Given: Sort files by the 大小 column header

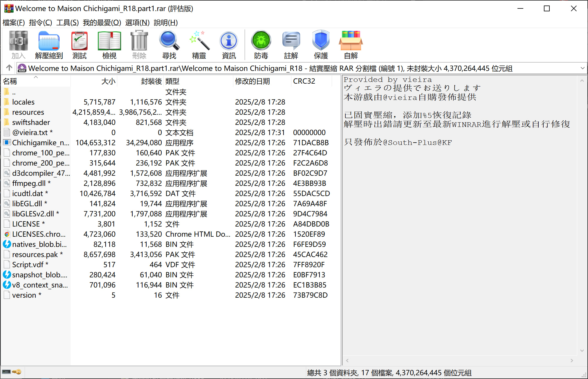Looking at the screenshot, I should [x=108, y=81].
